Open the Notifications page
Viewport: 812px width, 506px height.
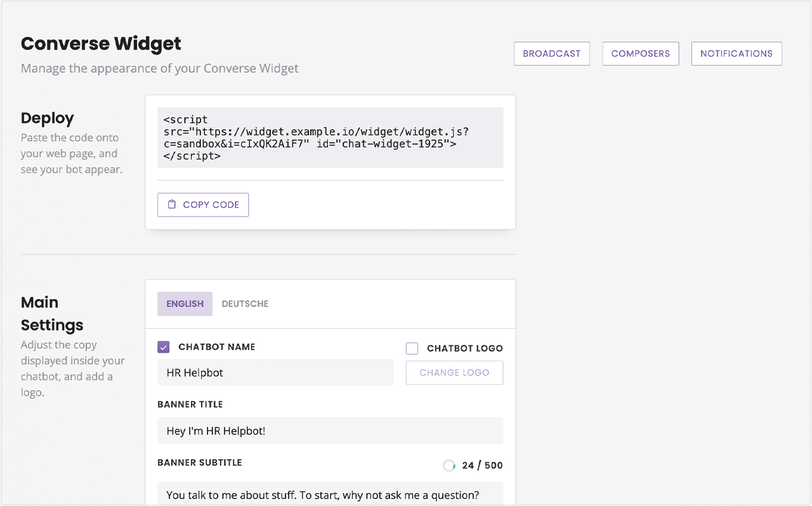(737, 53)
